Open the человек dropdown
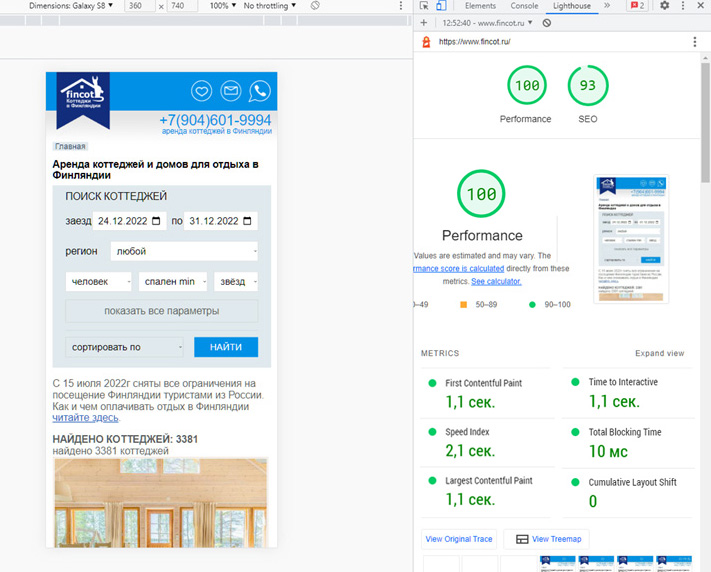Viewport: 711px width, 572px height. click(98, 282)
